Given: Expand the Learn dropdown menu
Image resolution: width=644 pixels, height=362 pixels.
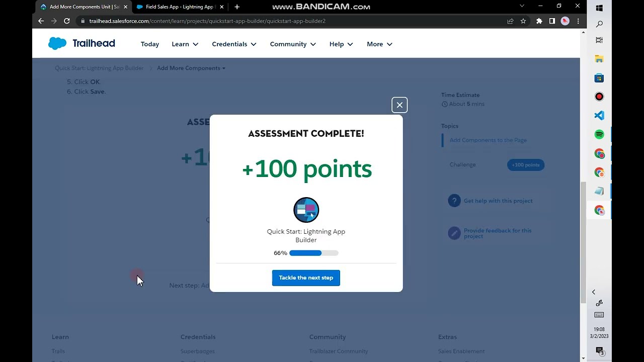Looking at the screenshot, I should [185, 44].
